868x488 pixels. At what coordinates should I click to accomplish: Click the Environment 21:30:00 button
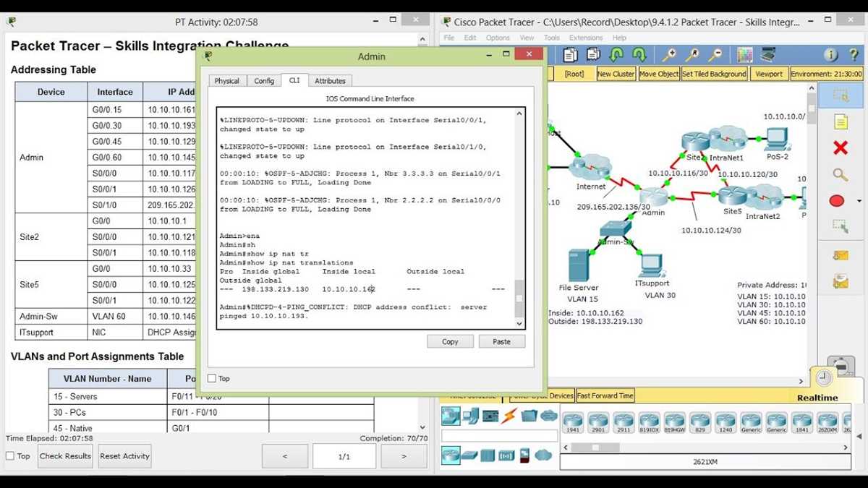pos(826,74)
